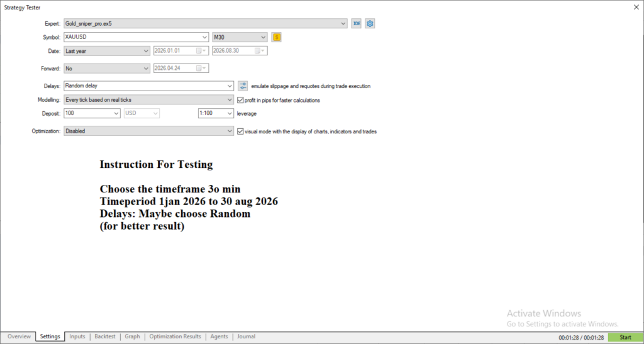The width and height of the screenshot is (644, 344).
Task: Click the 'Timeperiod 1jan 2026 to 30 aug 2026' line
Action: [x=189, y=201]
